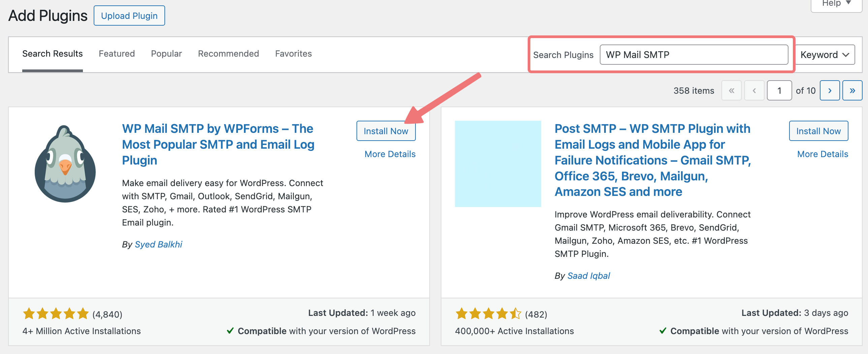Select the Search Results tab
This screenshot has height=354, width=868.
52,54
